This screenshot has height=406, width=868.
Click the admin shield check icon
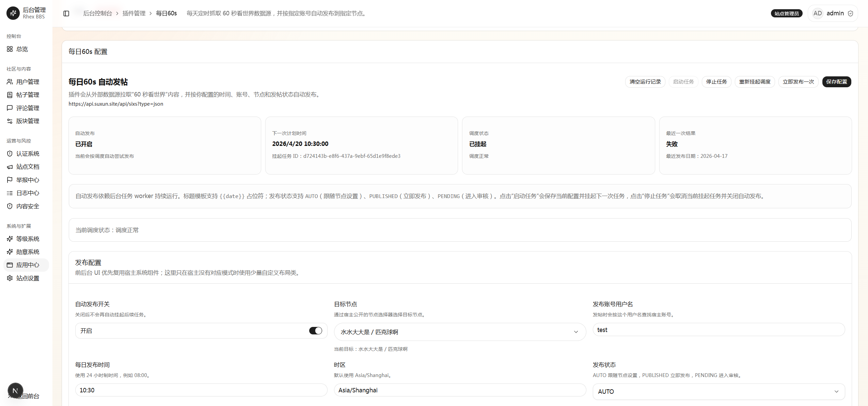[850, 13]
